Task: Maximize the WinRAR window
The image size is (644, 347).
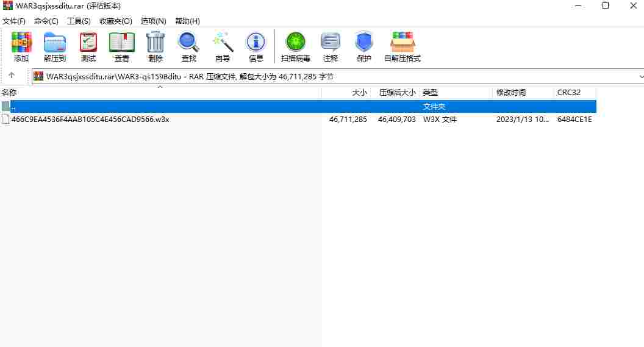Action: pos(606,5)
